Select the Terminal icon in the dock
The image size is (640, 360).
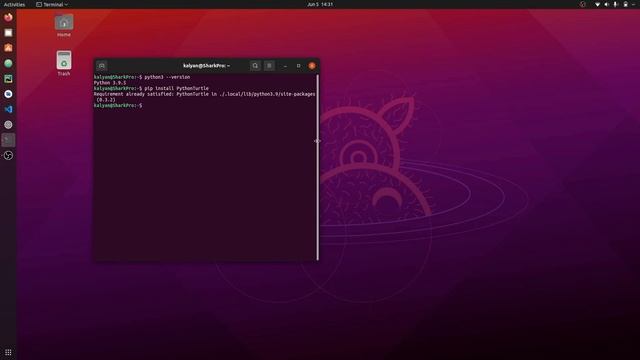coord(8,140)
